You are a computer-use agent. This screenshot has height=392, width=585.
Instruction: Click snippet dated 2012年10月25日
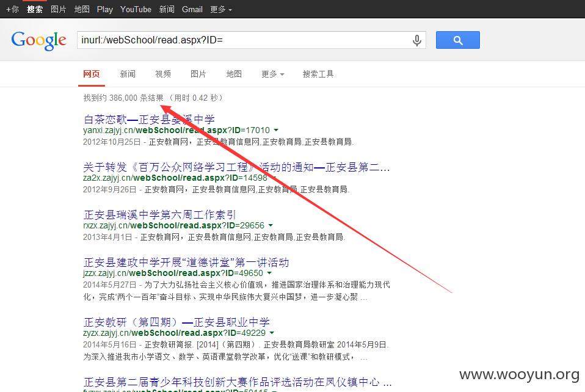click(218, 142)
